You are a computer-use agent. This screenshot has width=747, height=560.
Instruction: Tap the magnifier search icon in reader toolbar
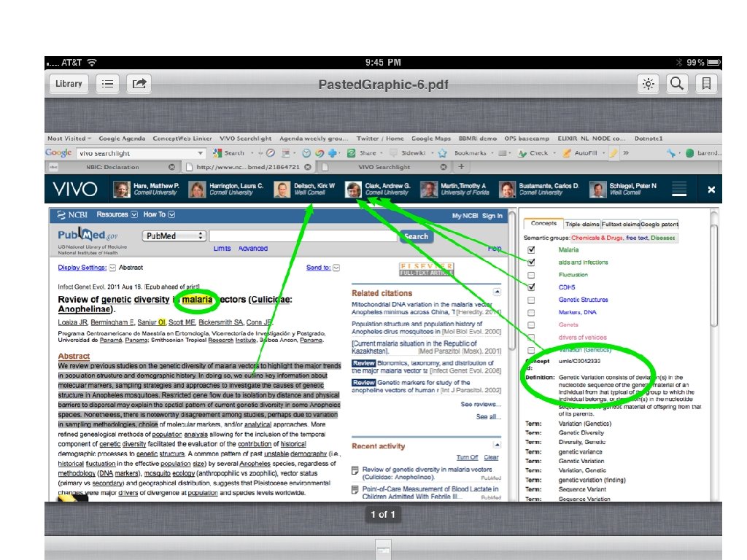(677, 84)
